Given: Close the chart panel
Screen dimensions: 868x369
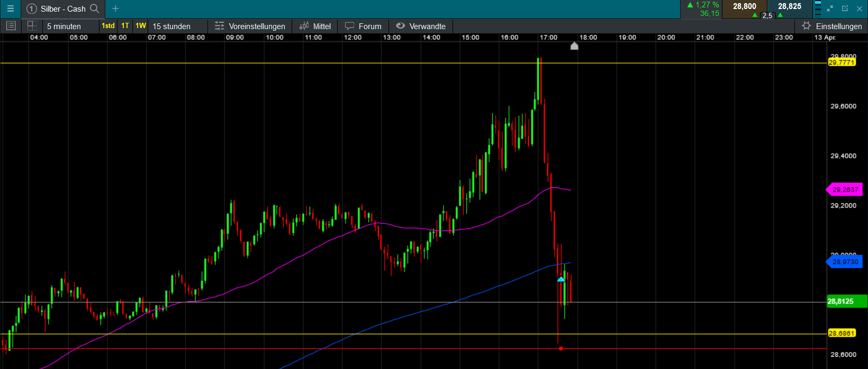Looking at the screenshot, I should coord(859,8).
